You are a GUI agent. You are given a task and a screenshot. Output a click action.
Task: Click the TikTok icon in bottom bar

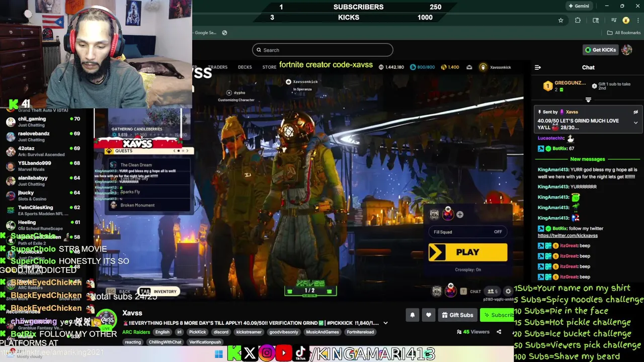tap(300, 353)
